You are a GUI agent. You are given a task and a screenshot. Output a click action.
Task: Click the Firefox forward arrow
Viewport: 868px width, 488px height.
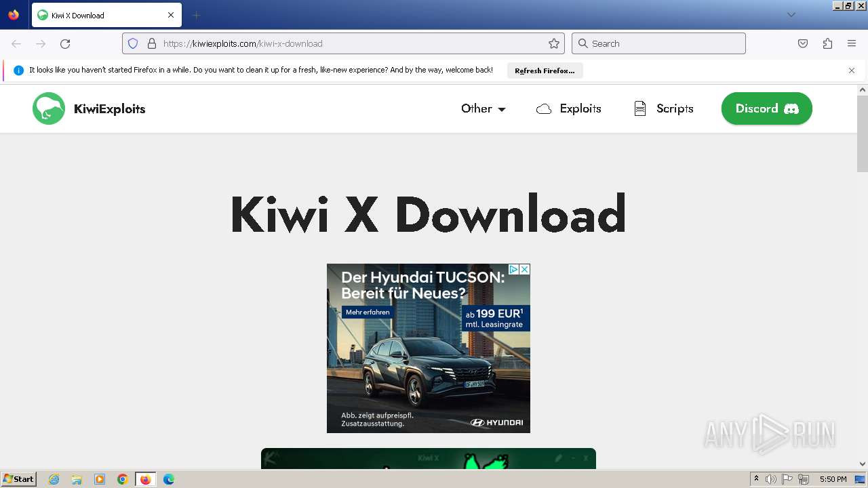pyautogui.click(x=41, y=43)
